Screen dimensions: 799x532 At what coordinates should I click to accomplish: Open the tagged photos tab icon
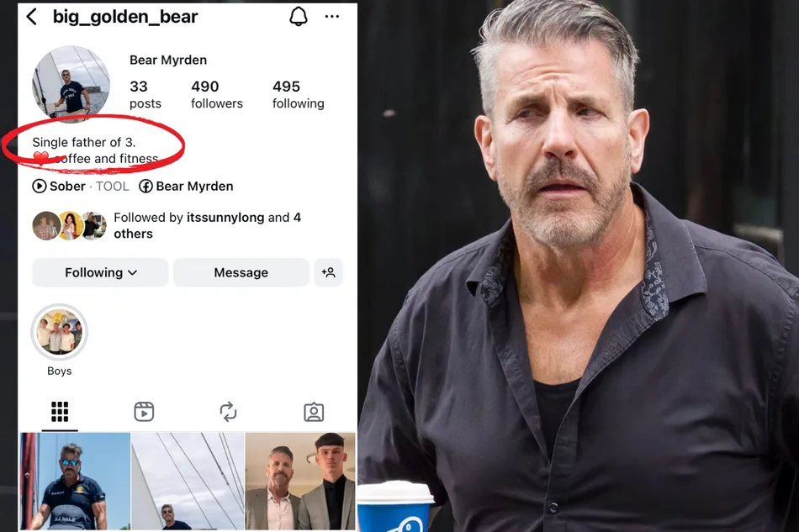click(314, 412)
